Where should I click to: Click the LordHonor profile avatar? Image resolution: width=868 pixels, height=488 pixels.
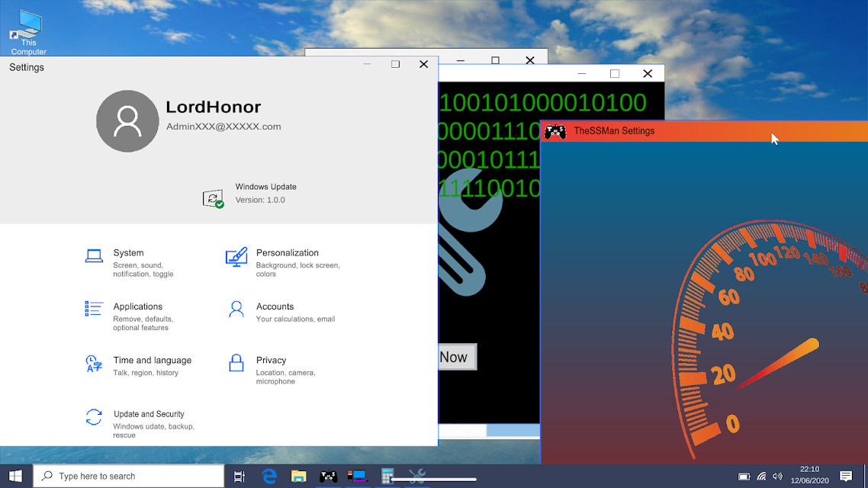point(127,121)
